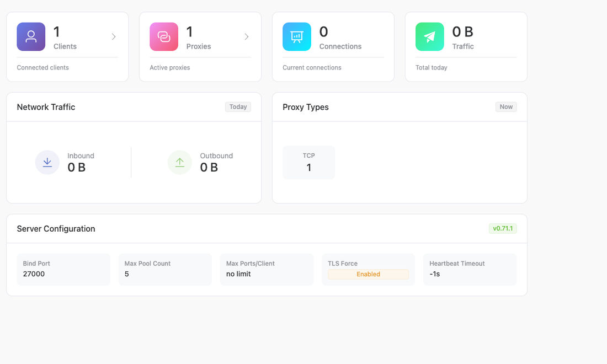Click the Max Ports/Client no limit value
Screen dimensions: 607x364
pyautogui.click(x=238, y=274)
